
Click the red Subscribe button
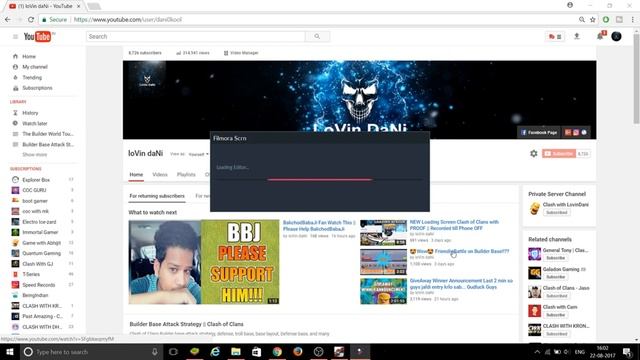(x=559, y=153)
